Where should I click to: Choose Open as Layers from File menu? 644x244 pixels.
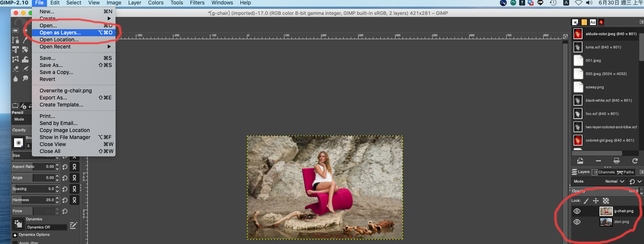point(60,33)
